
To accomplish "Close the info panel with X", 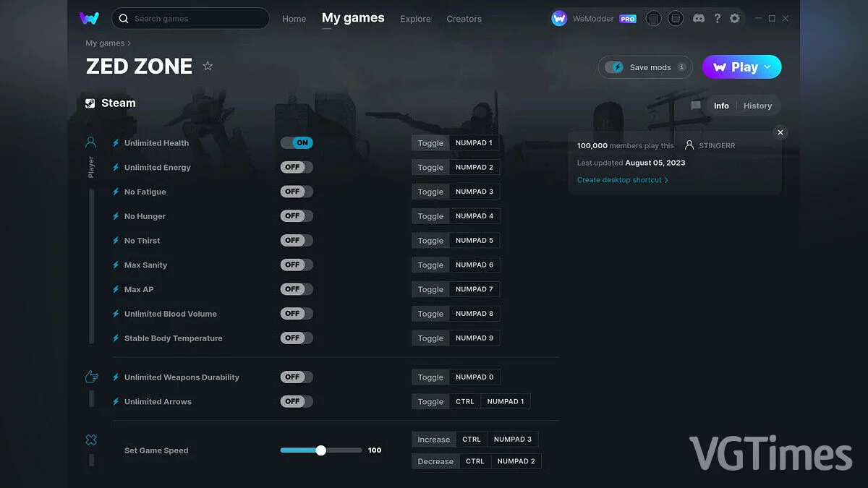I will [x=780, y=132].
